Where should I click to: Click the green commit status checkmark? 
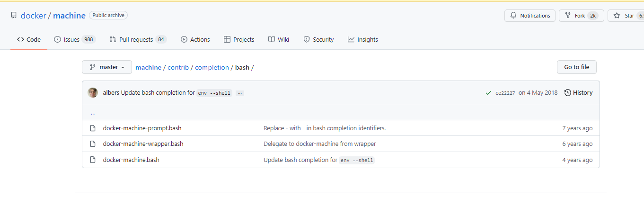(x=488, y=93)
